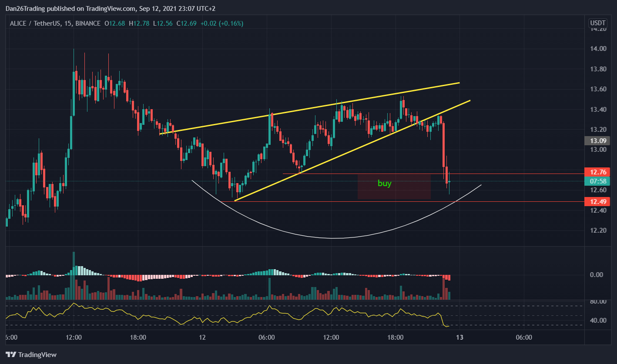
Task: Click the gray 13.09 price label
Action: tap(597, 140)
